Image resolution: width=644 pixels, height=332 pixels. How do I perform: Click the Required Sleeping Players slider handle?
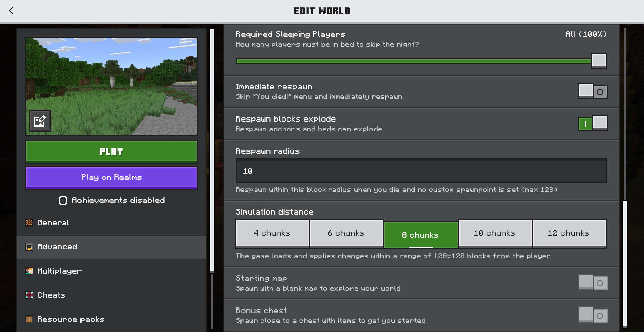pos(599,61)
